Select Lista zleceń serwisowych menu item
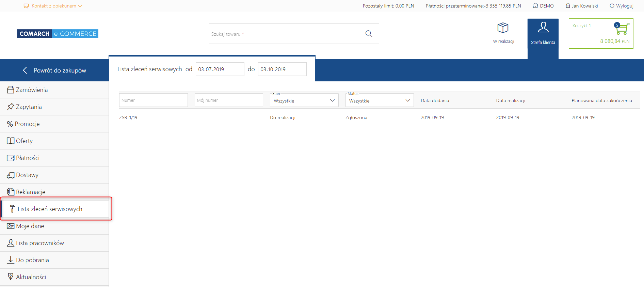This screenshot has height=287, width=644. [x=54, y=209]
